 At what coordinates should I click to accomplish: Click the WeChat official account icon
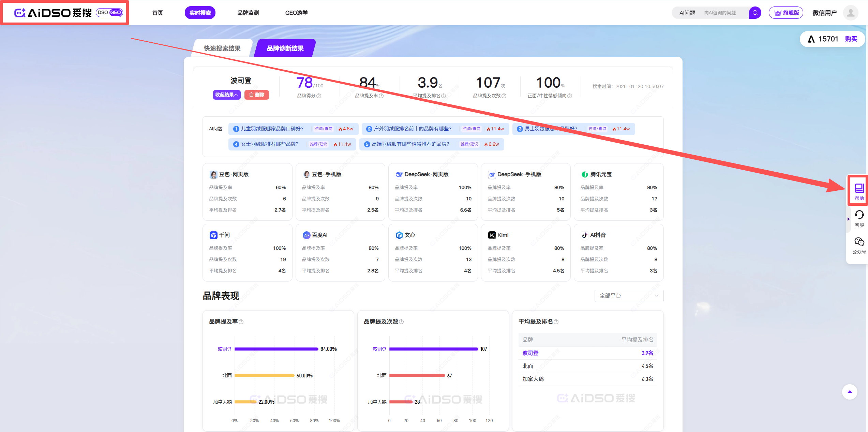point(859,242)
